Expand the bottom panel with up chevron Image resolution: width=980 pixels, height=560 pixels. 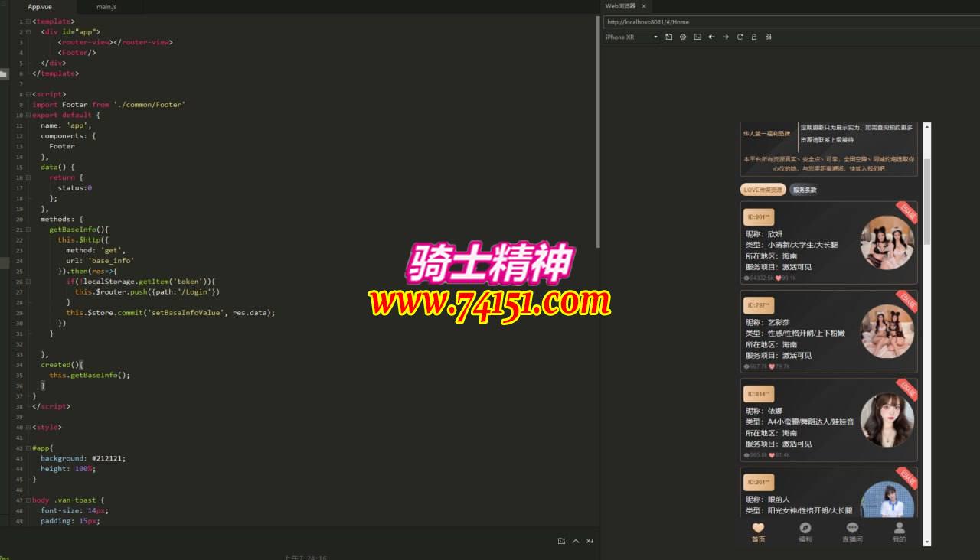tap(576, 541)
